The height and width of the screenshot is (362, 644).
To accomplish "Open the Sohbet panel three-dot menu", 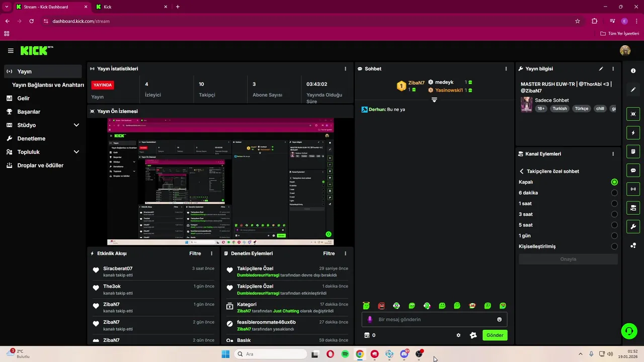I will (x=506, y=69).
